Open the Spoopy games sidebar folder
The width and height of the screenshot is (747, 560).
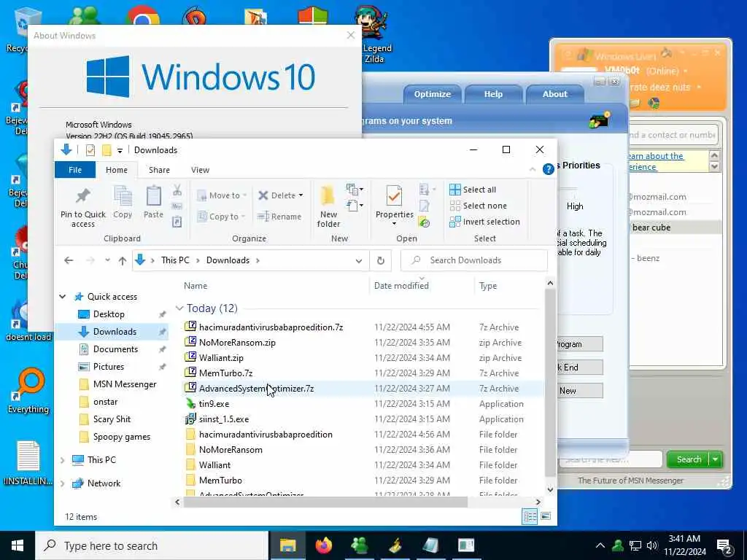tap(122, 437)
